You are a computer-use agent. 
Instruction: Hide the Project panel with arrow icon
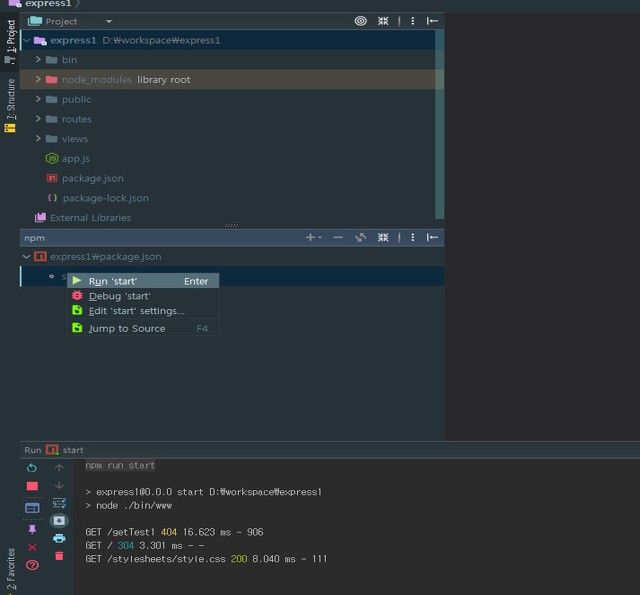coord(432,21)
